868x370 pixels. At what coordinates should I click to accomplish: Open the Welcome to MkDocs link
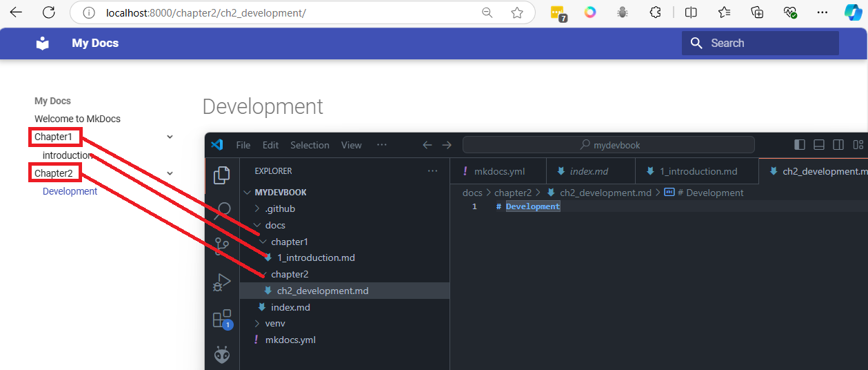[x=77, y=119]
